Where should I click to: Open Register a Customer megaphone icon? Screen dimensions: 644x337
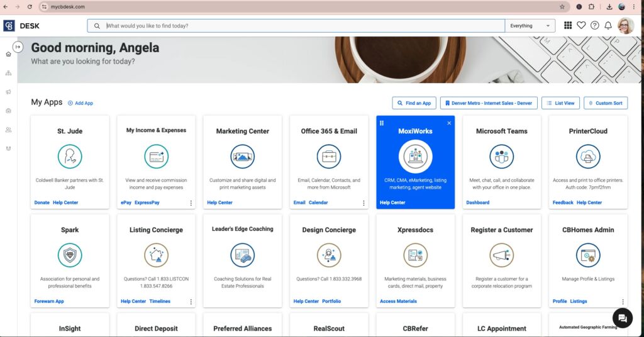click(x=501, y=255)
